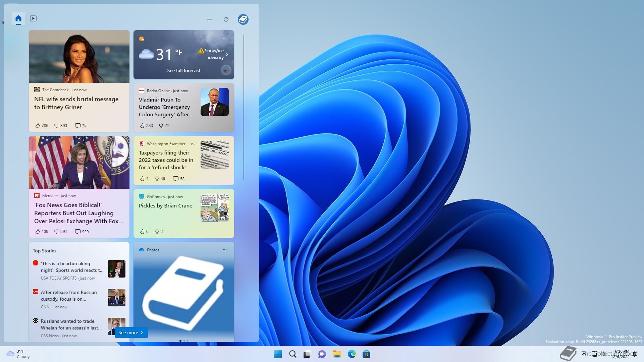Open The Comeback source label
This screenshot has height=362, width=644.
(x=55, y=90)
